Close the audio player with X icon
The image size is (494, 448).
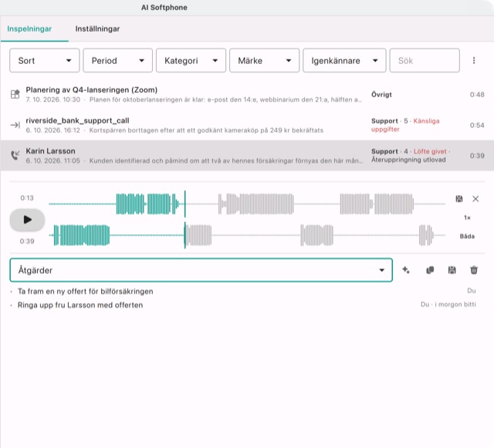point(475,199)
